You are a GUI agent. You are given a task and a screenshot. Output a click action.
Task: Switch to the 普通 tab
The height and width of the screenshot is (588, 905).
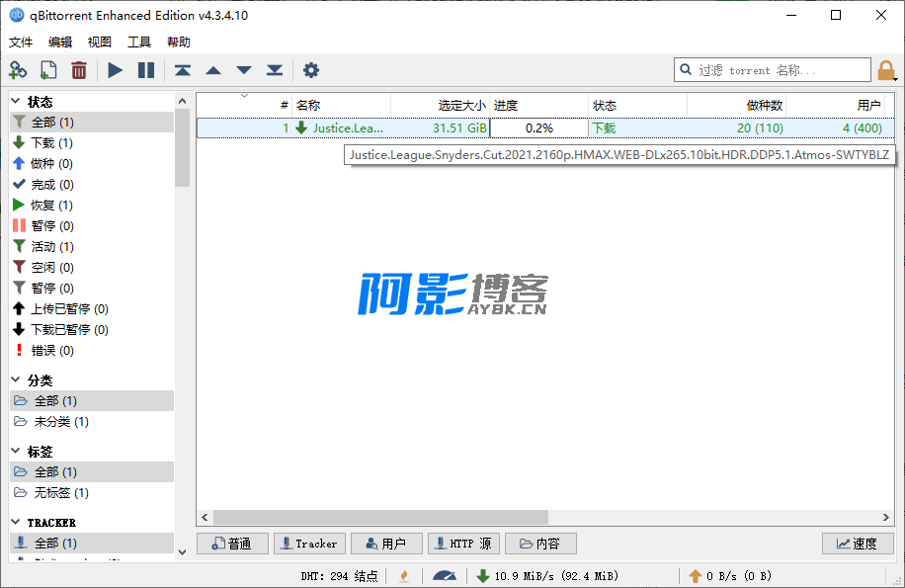pos(232,544)
